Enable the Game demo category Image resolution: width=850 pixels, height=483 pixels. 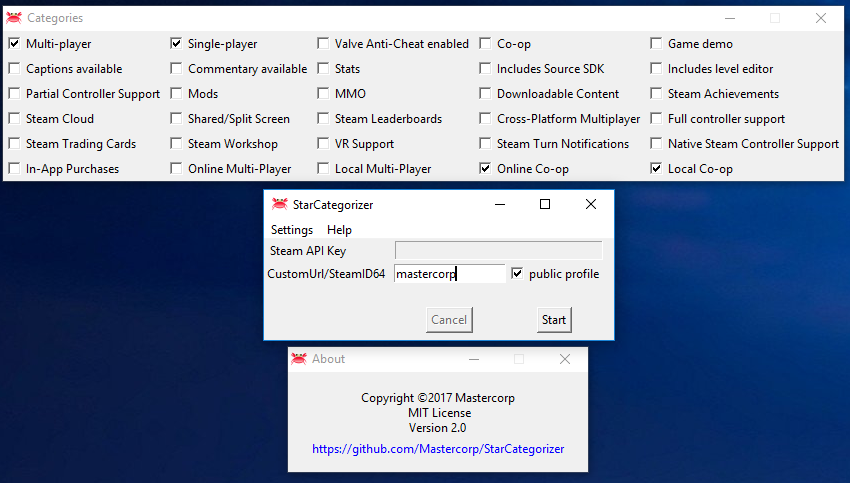(656, 43)
